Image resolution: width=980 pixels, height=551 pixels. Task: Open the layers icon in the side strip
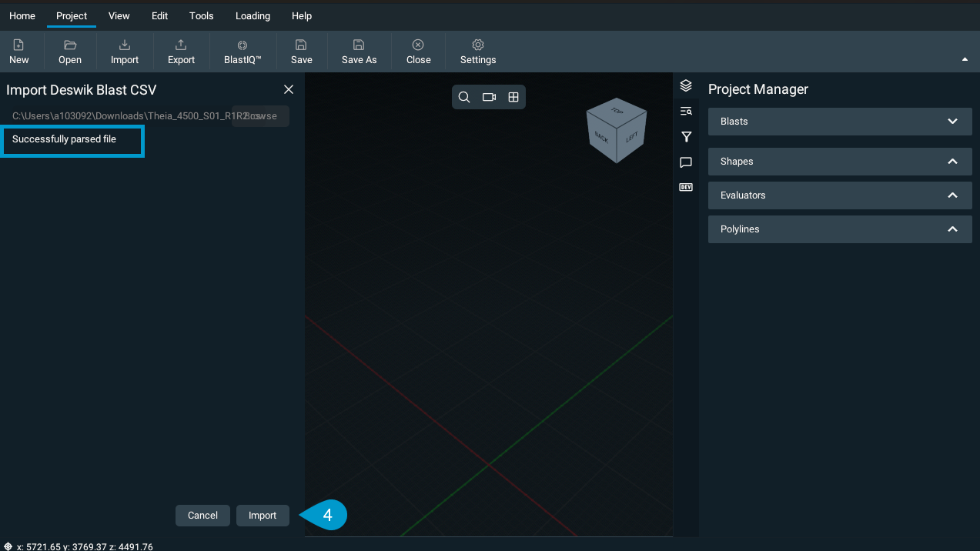686,86
